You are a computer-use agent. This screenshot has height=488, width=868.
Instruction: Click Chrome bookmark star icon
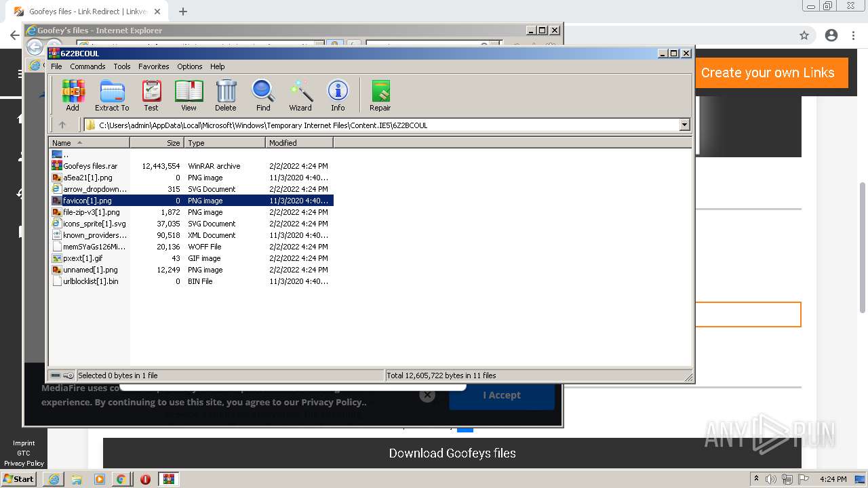(x=804, y=35)
